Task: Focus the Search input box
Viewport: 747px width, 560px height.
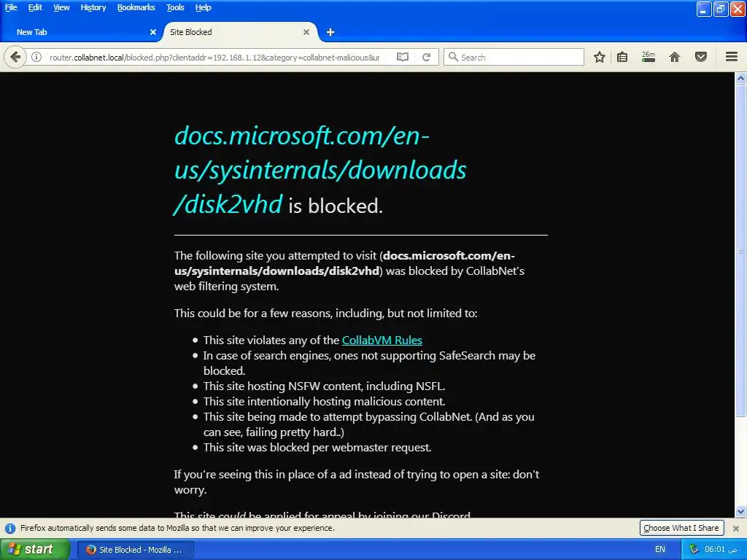Action: [x=514, y=57]
